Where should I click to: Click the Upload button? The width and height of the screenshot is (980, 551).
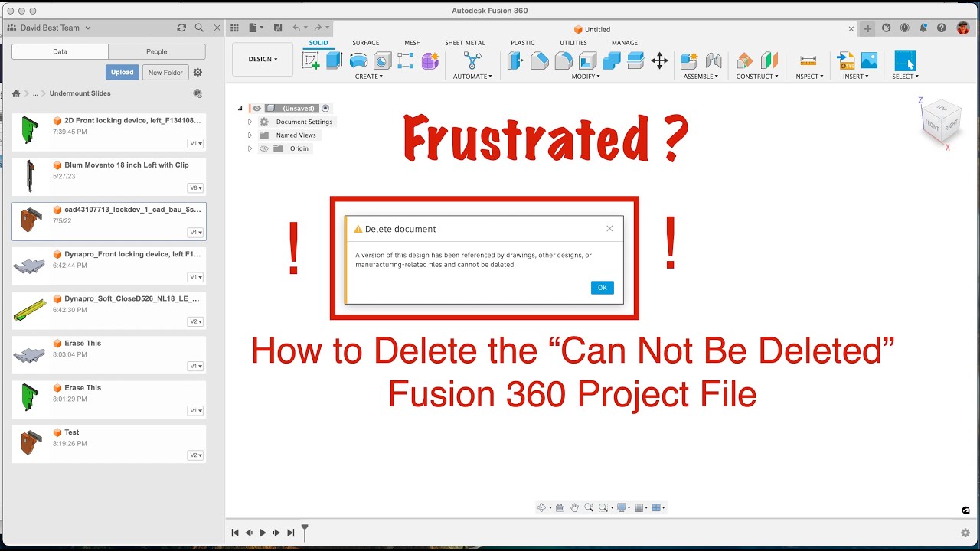122,73
